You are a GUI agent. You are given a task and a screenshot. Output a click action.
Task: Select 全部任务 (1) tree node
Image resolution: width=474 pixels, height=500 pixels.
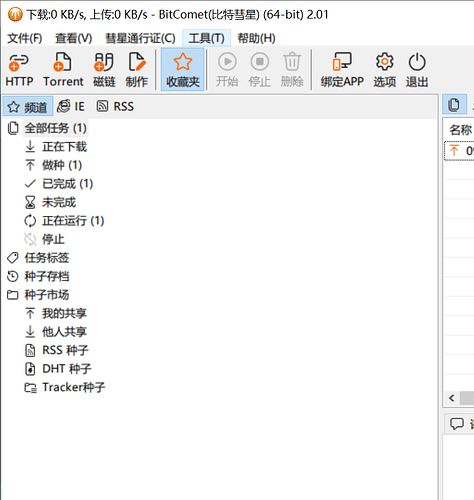click(x=55, y=128)
